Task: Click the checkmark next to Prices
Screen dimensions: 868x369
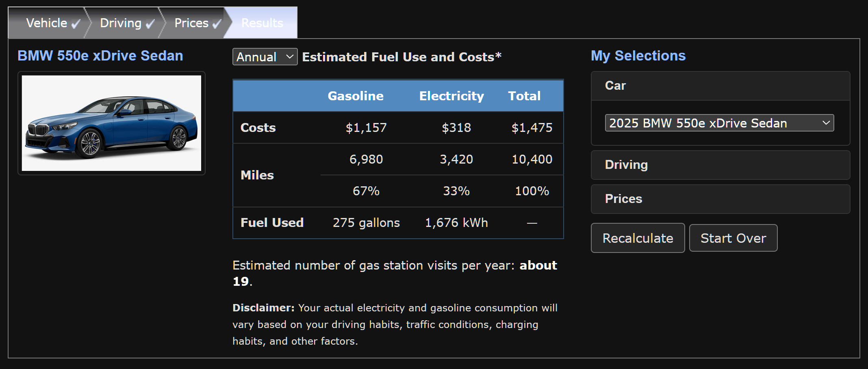Action: tap(217, 24)
